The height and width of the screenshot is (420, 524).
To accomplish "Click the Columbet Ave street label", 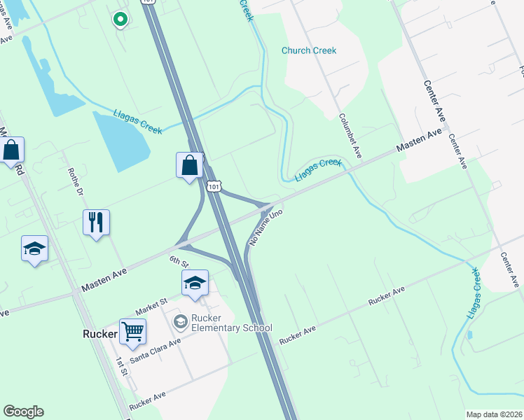I will click(350, 136).
